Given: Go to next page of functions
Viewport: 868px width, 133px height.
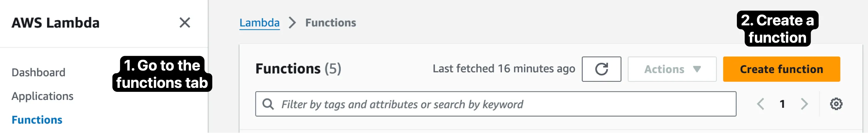Looking at the screenshot, I should click(x=804, y=104).
